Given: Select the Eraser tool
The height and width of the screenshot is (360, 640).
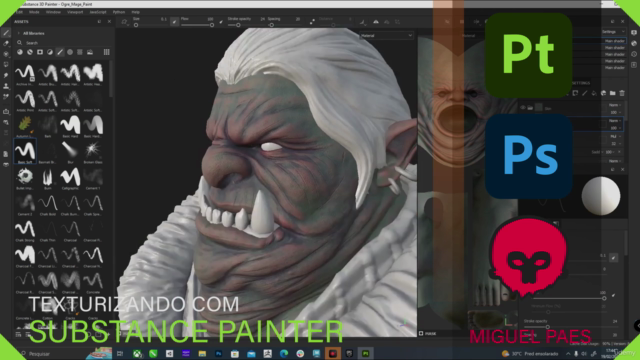Looking at the screenshot, I should click(x=6, y=43).
